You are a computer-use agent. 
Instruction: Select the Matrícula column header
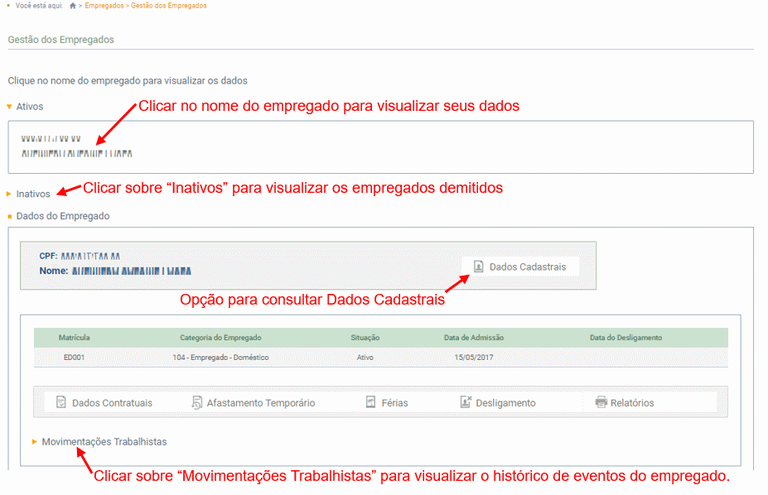74,337
